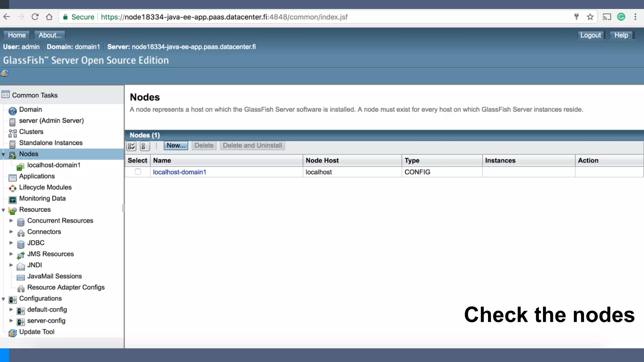
Task: Click New... to create a node
Action: click(x=176, y=145)
